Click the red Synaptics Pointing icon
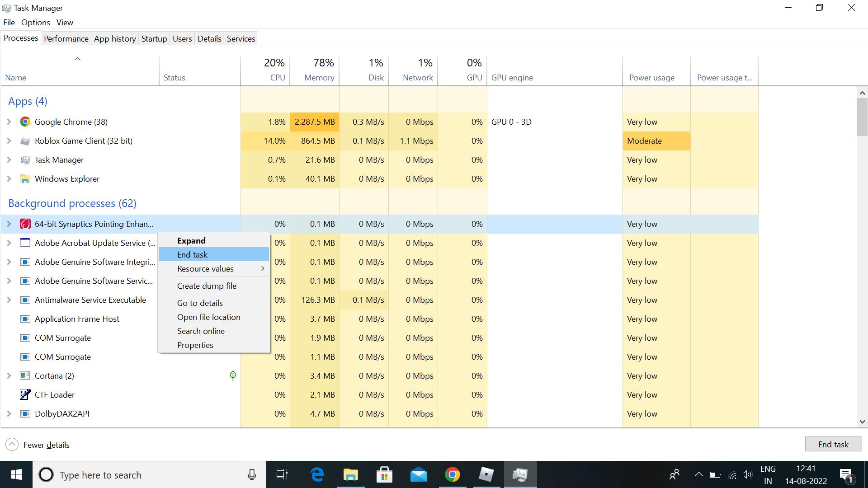Screen dimensions: 868x488 pos(25,224)
